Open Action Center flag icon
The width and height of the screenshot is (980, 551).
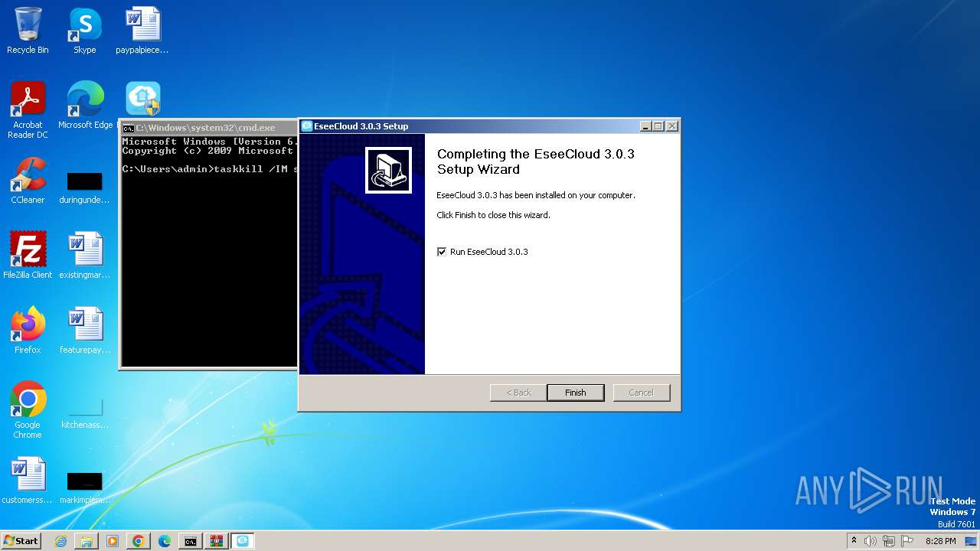[x=906, y=541]
